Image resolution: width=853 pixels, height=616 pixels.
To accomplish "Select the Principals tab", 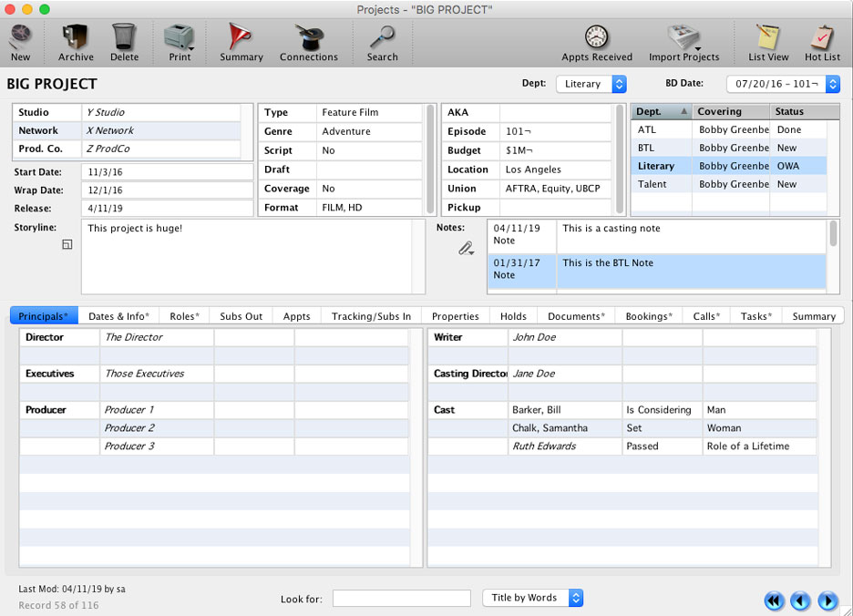I will pyautogui.click(x=44, y=316).
